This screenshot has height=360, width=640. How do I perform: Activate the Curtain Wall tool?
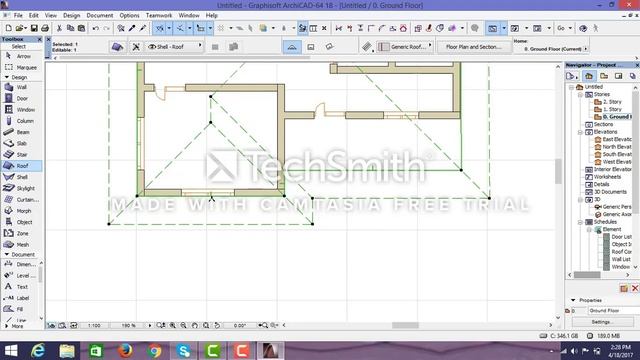tap(21, 200)
